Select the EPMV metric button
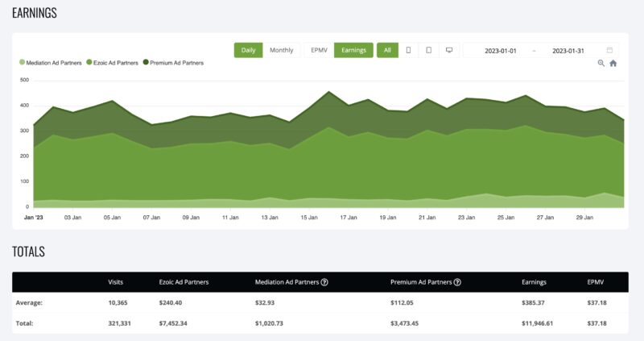This screenshot has height=341, width=644. click(x=320, y=50)
